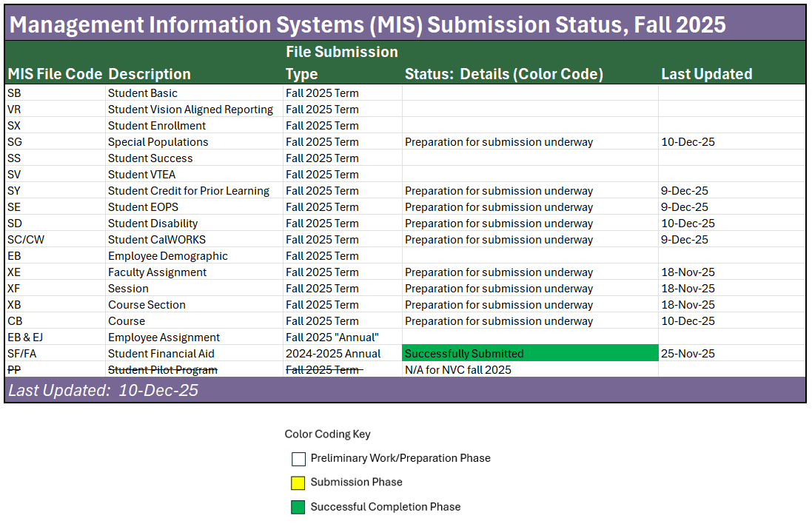Screen dimensions: 812x524
Task: Click the struck-through Student Pilot Program cell
Action: pos(163,370)
